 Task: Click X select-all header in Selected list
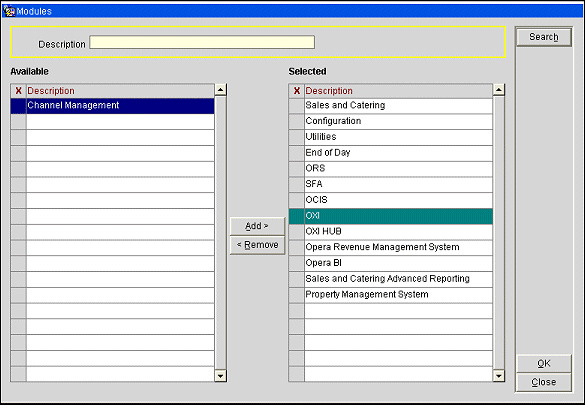click(297, 91)
